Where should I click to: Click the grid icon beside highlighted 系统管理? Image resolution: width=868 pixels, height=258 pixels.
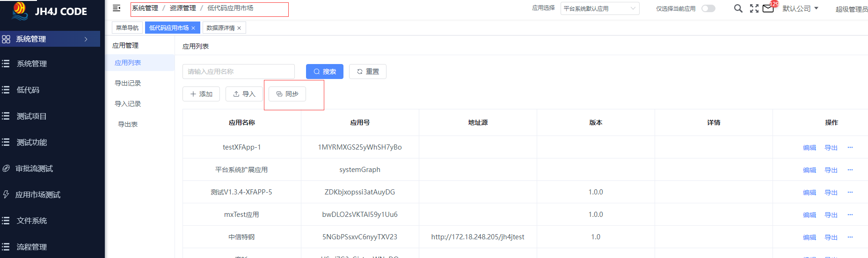click(6, 39)
